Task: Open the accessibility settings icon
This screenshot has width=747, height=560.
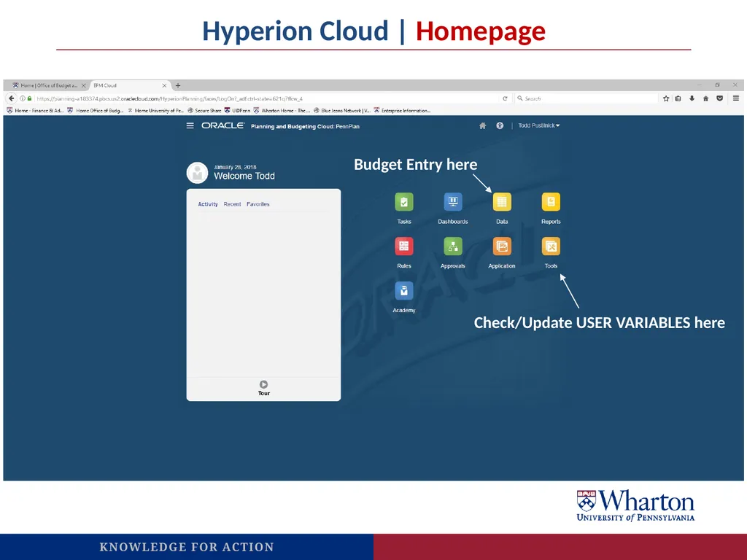Action: 500,125
